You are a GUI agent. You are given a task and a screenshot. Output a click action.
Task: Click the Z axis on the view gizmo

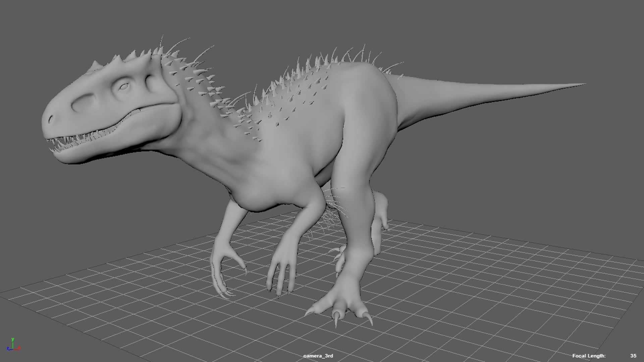point(8,348)
